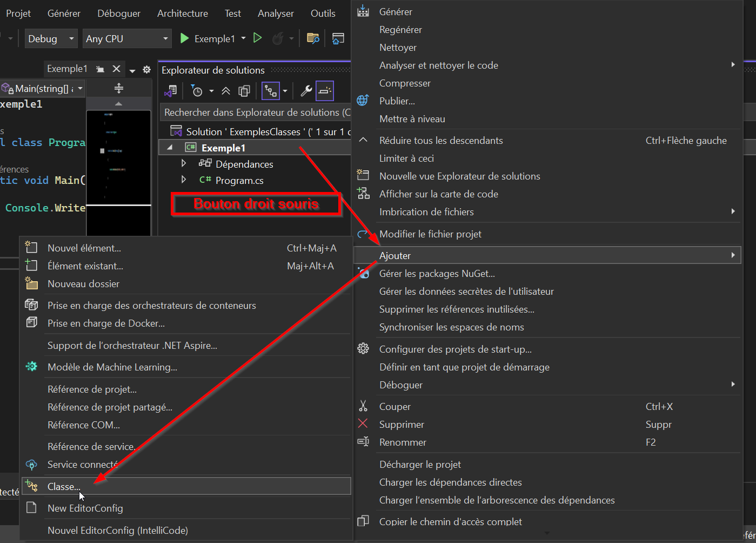756x543 pixels.
Task: Toggle the Preview Selected Items button
Action: (325, 91)
